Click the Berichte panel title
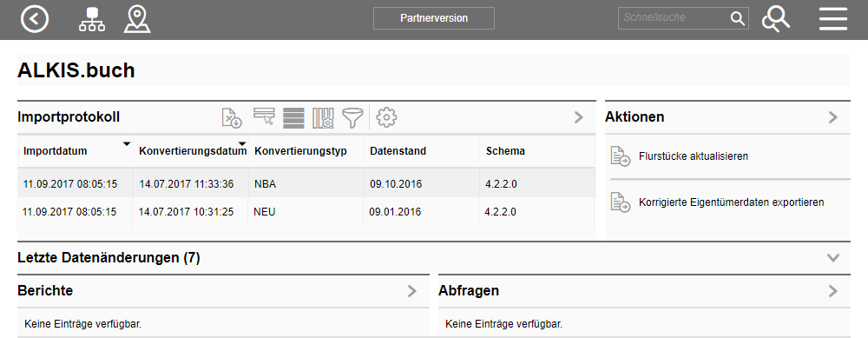868x338 pixels. [45, 290]
